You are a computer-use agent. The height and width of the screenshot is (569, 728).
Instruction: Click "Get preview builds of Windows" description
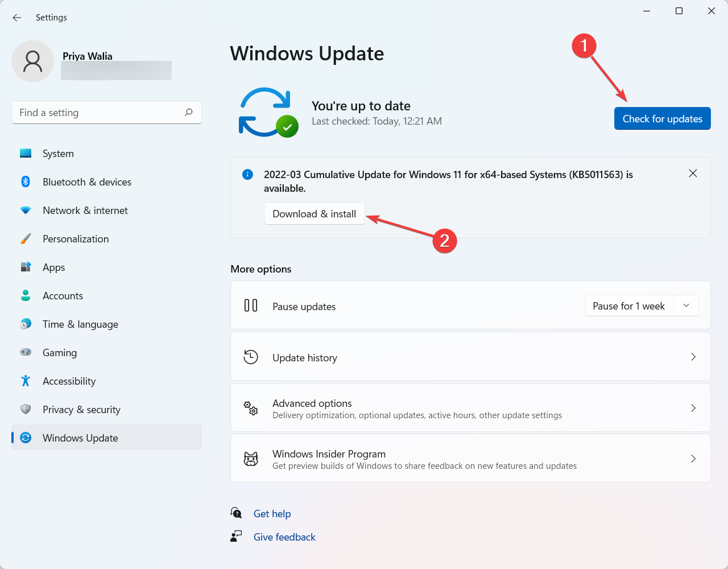point(424,466)
